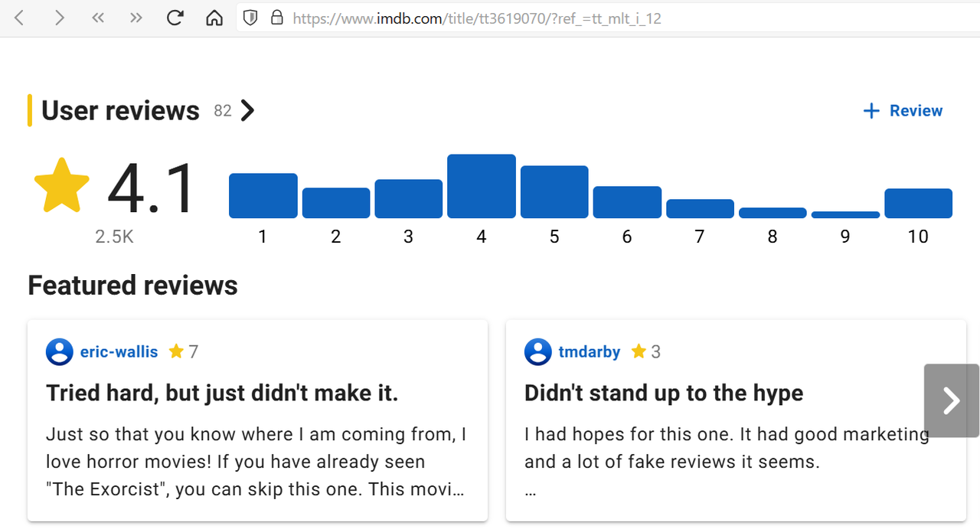980x529 pixels.
Task: Select the rating 10 histogram bar
Action: coord(918,204)
